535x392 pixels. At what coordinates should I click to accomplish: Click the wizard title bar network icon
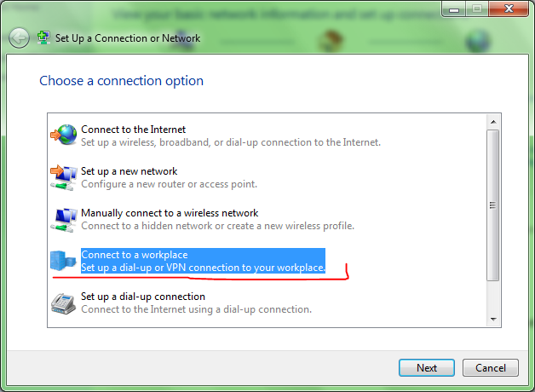(x=43, y=37)
